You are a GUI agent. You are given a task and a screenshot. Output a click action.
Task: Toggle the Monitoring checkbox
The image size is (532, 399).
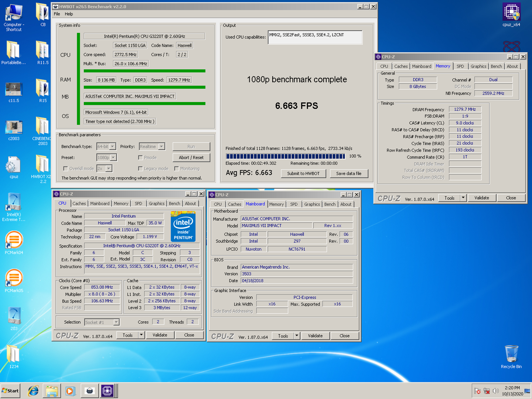point(177,168)
